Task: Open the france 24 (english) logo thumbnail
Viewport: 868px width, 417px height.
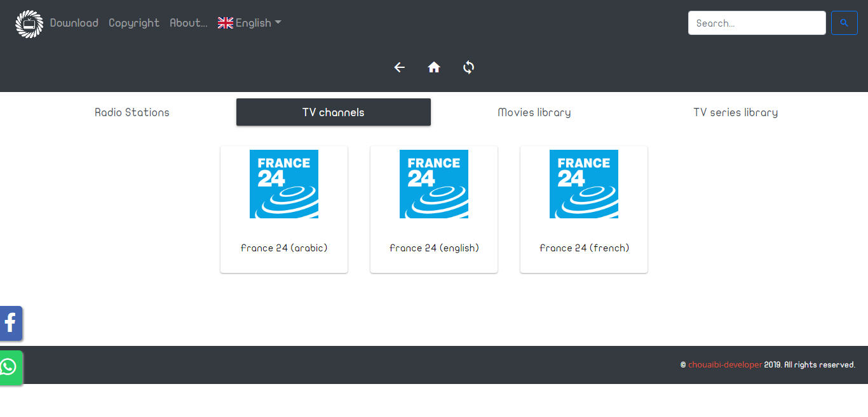Action: [x=434, y=184]
